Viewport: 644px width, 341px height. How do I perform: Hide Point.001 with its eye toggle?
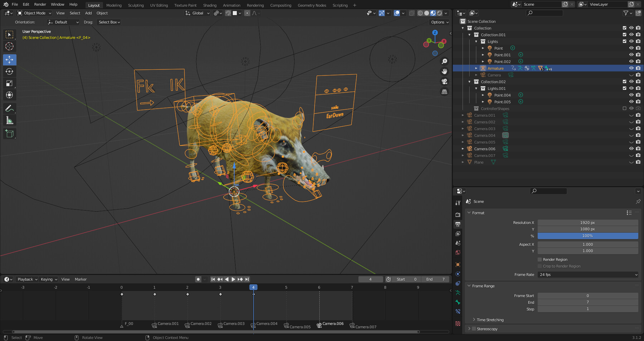631,55
